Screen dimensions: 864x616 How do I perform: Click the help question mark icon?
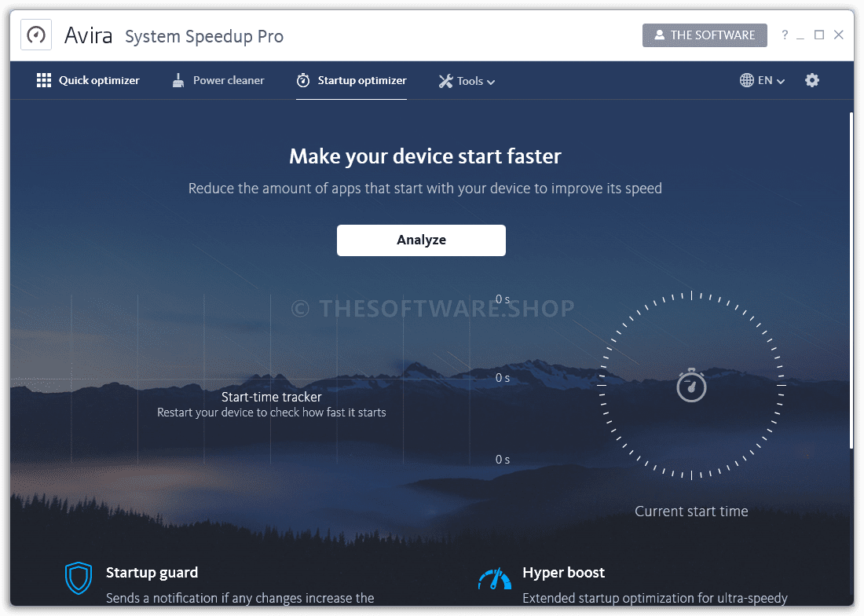point(785,35)
